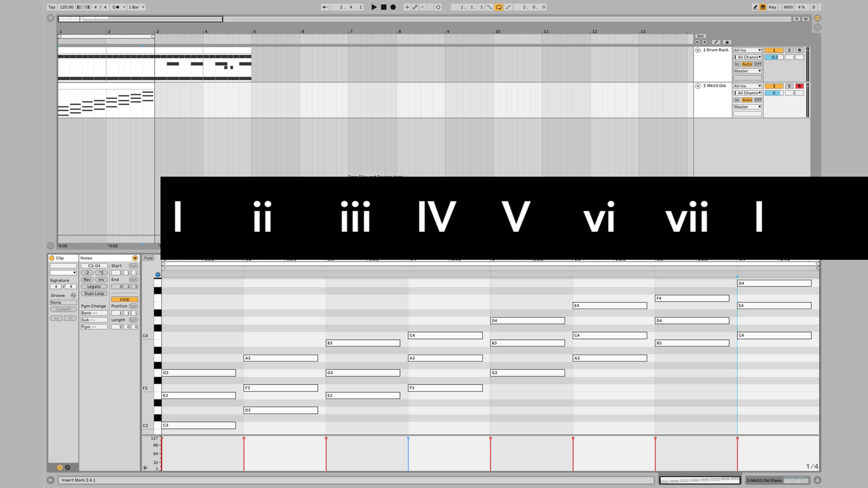The image size is (868, 488).
Task: Click the metronome icon in the transport
Action: (116, 7)
